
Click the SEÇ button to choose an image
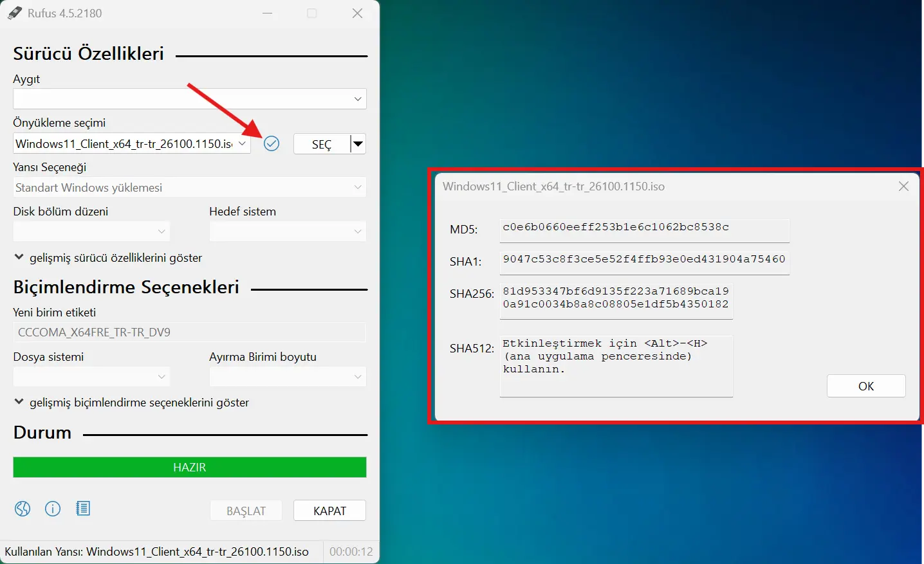(322, 144)
